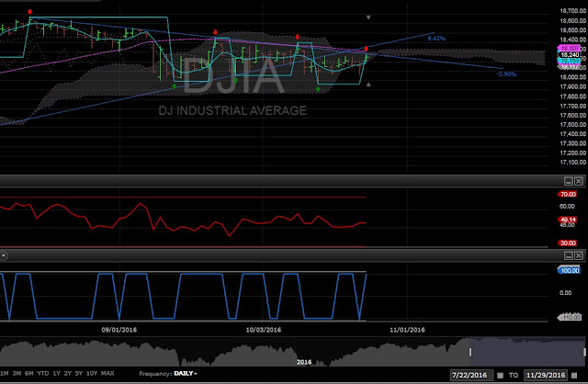
Task: Close the bottom oscillator panel
Action: coord(579,255)
